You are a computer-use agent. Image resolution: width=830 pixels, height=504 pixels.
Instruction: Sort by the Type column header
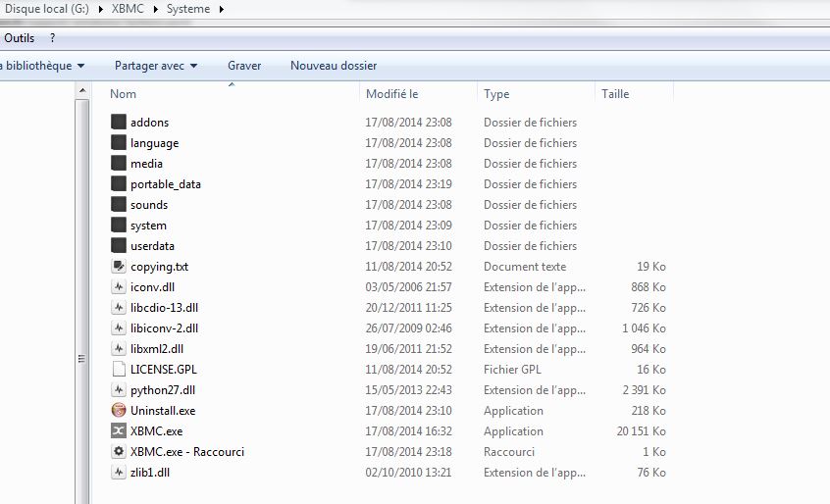click(496, 94)
